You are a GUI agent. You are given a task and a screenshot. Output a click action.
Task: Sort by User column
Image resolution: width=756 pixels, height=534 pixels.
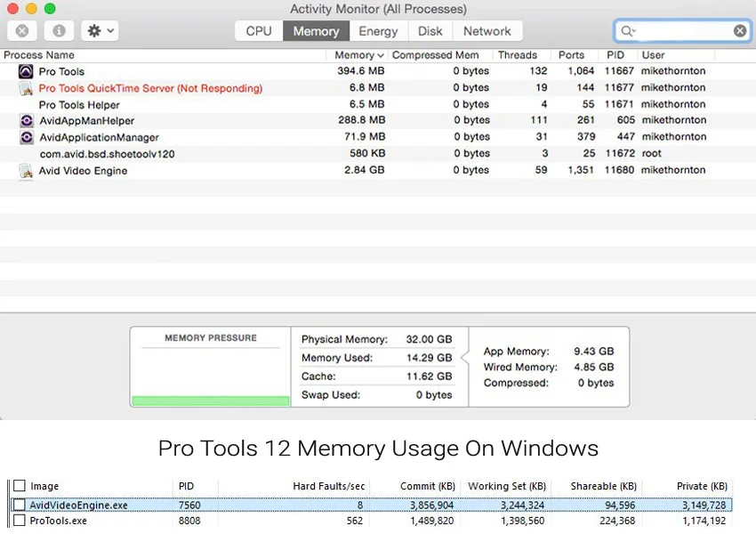pyautogui.click(x=653, y=55)
